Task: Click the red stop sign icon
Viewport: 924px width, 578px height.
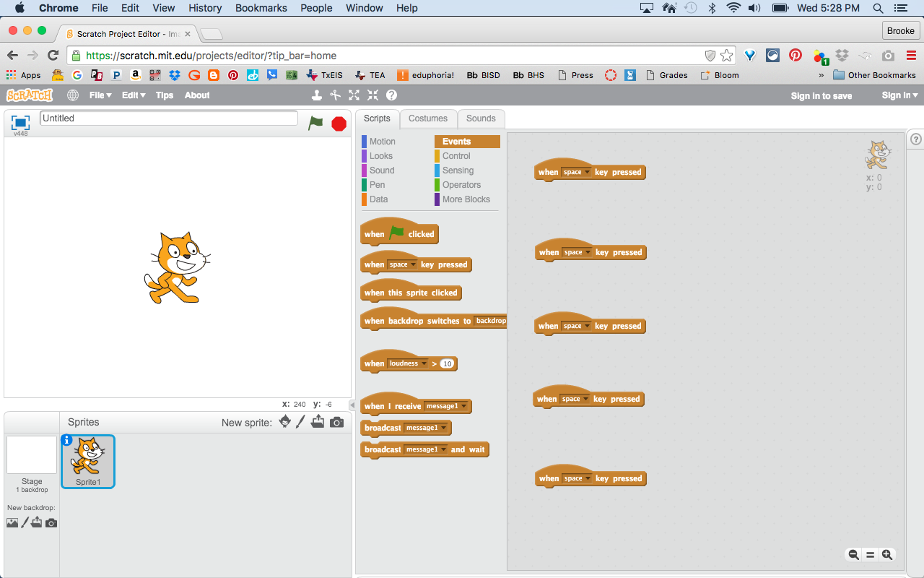Action: click(339, 124)
